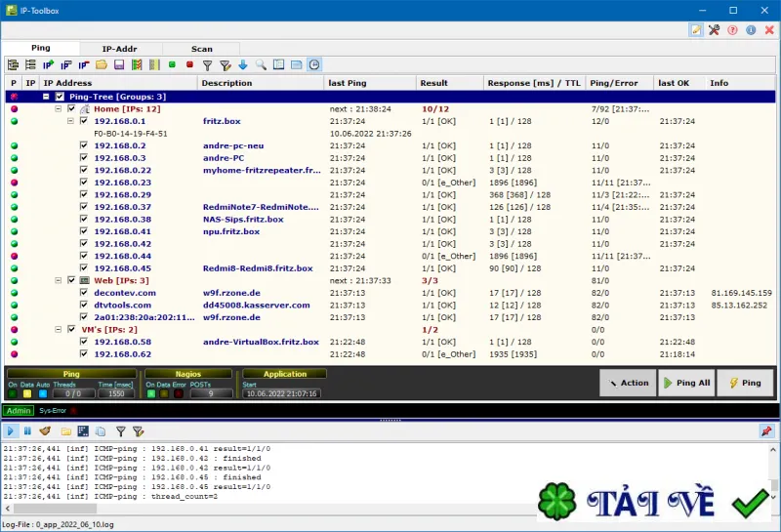Click the add IP icon with green plus
Viewport: 781px width, 532px height.
(48, 64)
